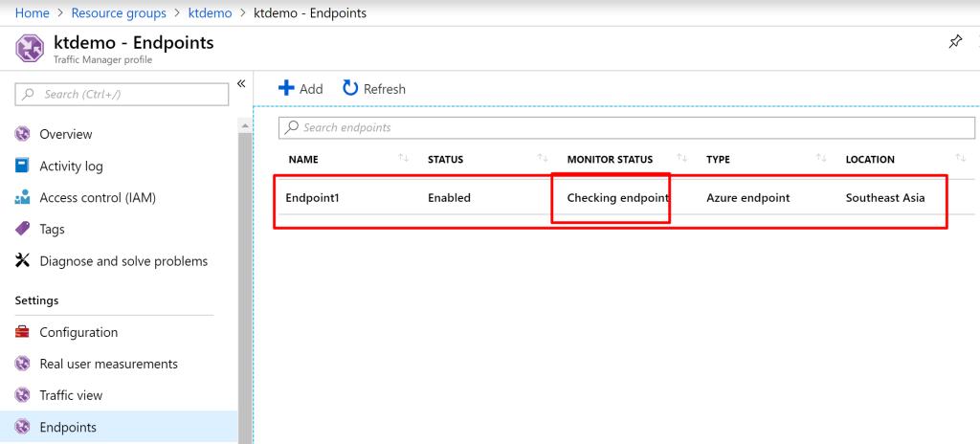Open Activity log menu item
980x444 pixels.
(x=71, y=166)
